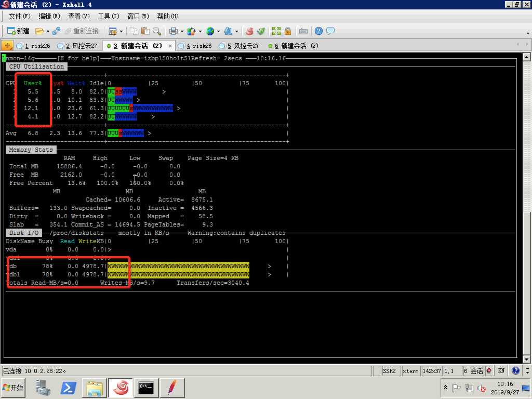Click the disconnect chain-link icon
This screenshot has height=399, width=532.
point(56,31)
